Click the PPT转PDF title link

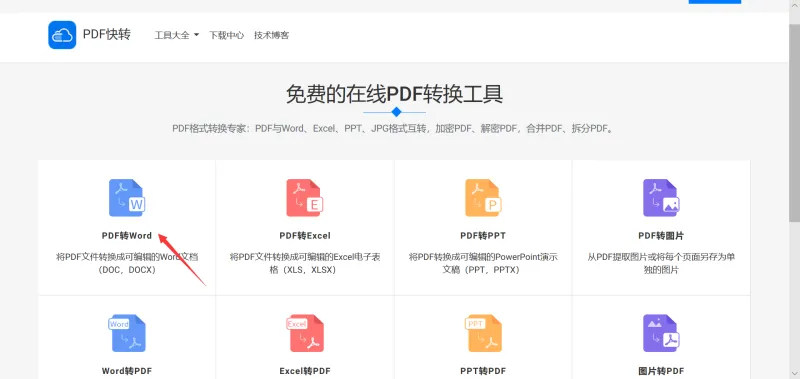coord(483,371)
